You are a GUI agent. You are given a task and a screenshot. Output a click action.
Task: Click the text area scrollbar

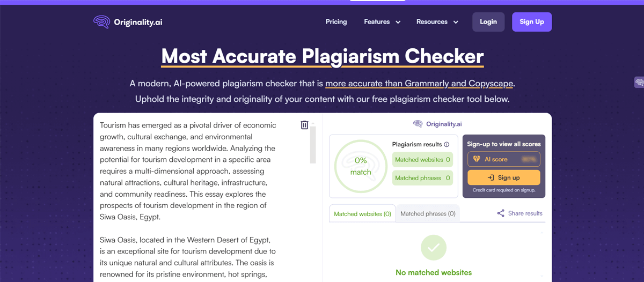click(x=313, y=145)
